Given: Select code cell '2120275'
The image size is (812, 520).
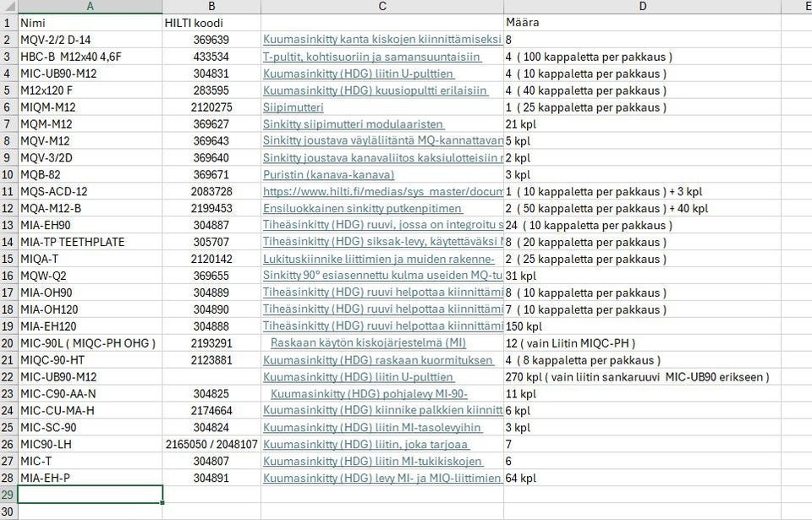Looking at the screenshot, I should [x=211, y=107].
